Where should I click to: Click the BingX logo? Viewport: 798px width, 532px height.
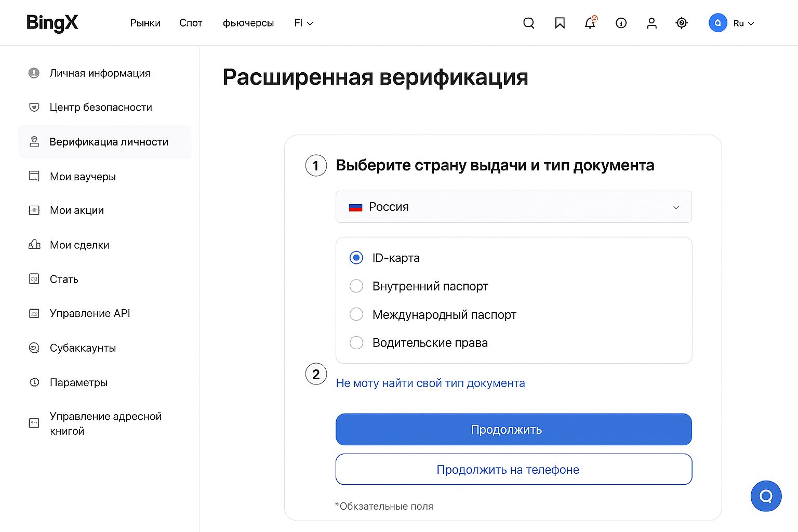(52, 23)
